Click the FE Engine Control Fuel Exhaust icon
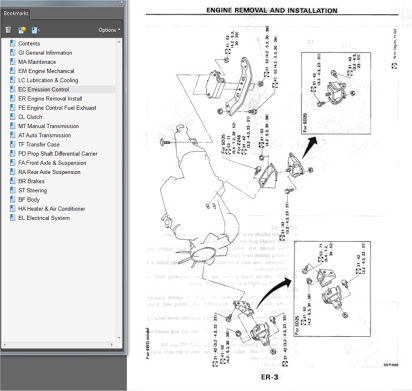Screen dimensions: 412x391 [13, 108]
